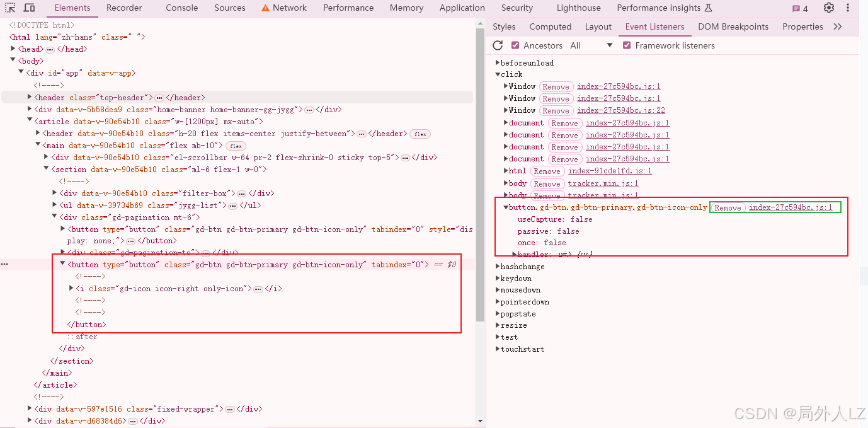This screenshot has width=868, height=428.
Task: Open the issues badge showing 4
Action: (x=800, y=9)
